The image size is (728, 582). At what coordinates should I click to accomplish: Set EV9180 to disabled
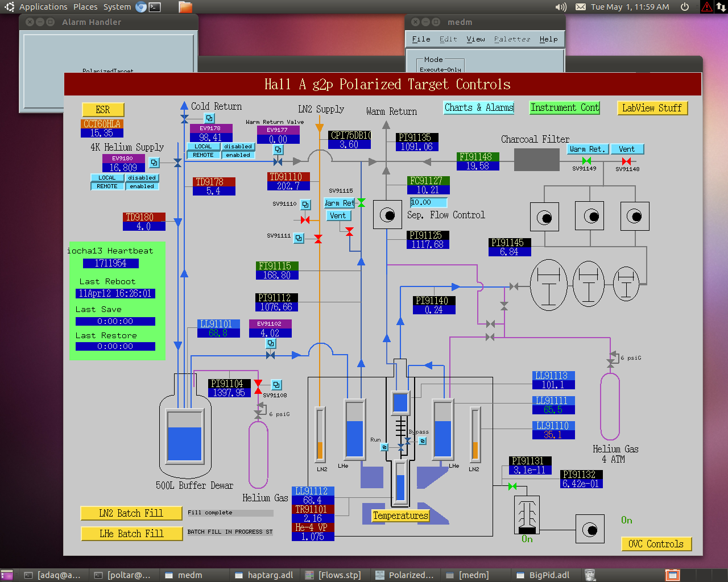tap(142, 178)
